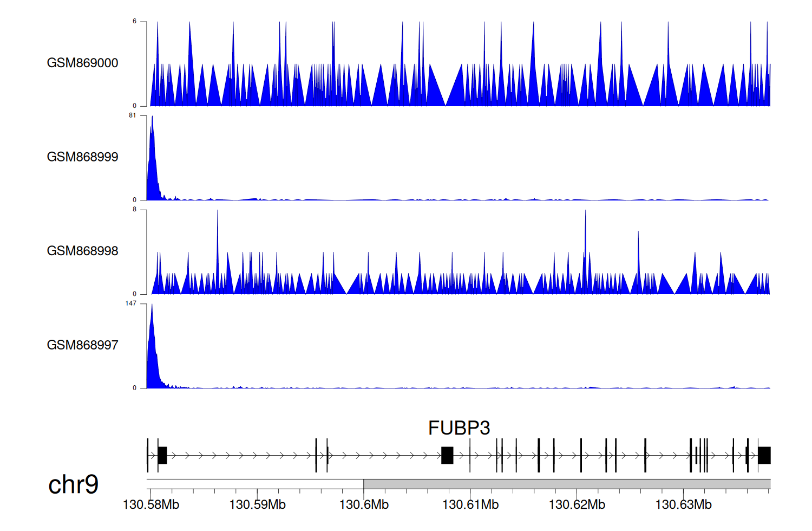Jump to the 130.59Mb axis position label
Viewport: 812px width, 531px height.
257,505
